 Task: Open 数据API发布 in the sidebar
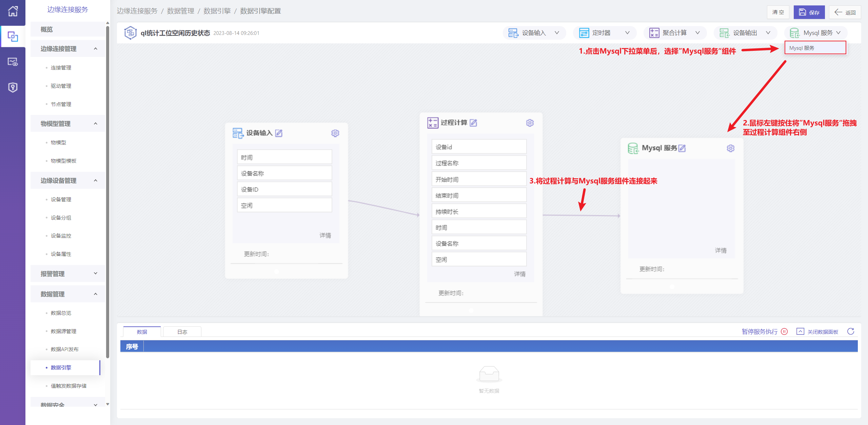coord(64,349)
